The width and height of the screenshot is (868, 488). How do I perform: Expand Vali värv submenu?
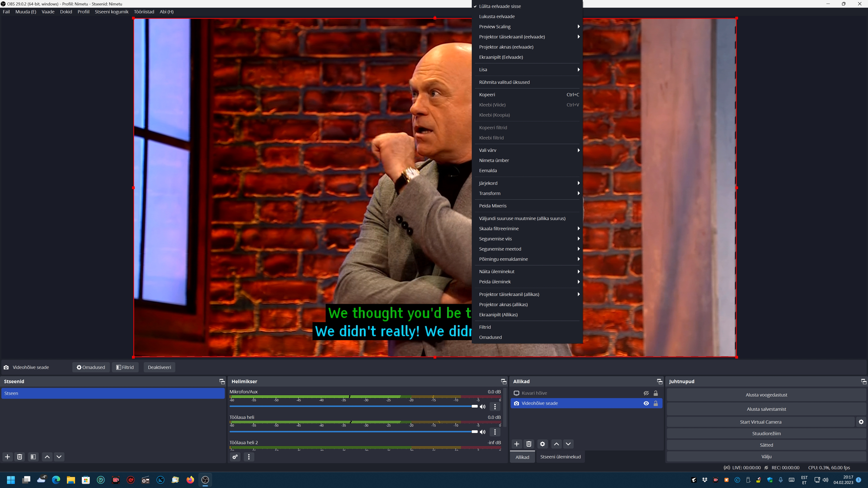click(527, 150)
